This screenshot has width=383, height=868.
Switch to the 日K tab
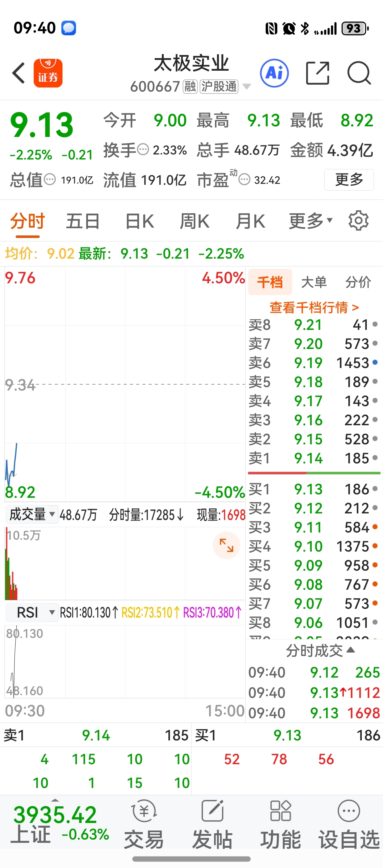point(140,221)
